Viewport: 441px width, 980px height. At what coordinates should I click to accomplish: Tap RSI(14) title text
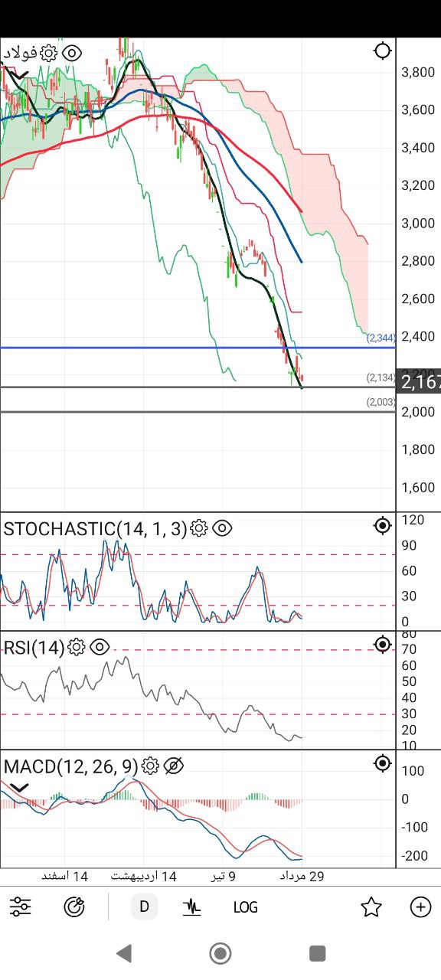34,647
